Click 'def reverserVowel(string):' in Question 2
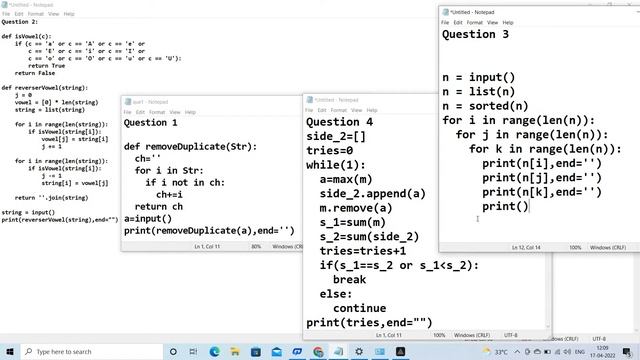 [x=45, y=88]
